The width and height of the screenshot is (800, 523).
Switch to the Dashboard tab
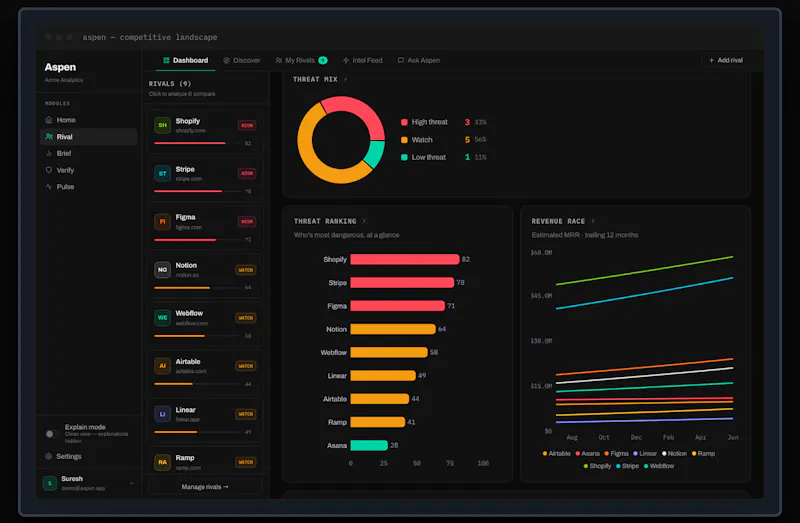point(185,60)
